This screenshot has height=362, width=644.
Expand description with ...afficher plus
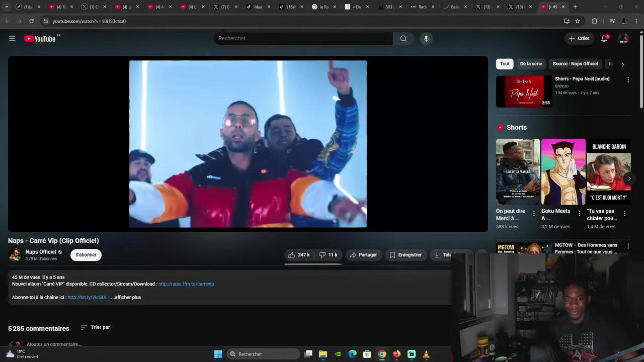pos(126,298)
